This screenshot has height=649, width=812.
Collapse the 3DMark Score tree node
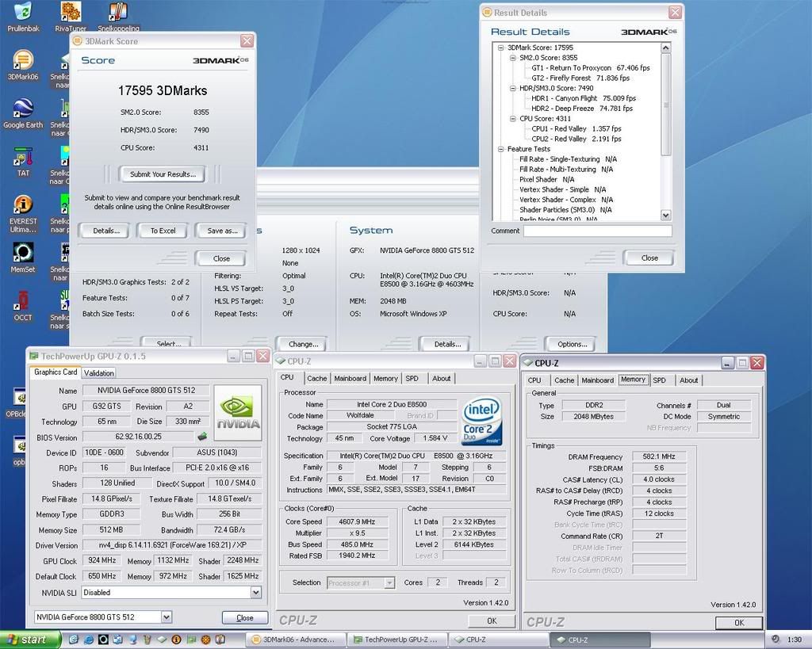[x=501, y=48]
